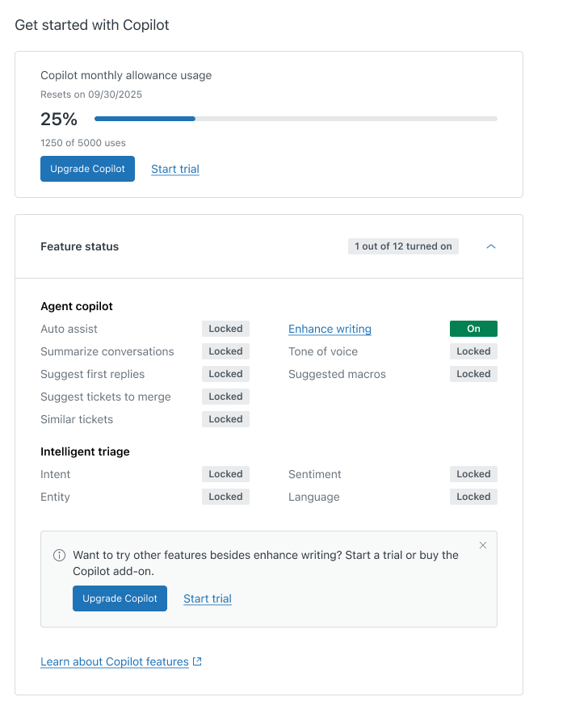Click the info icon in the banner
Viewport: 588px width, 718px height.
point(59,556)
